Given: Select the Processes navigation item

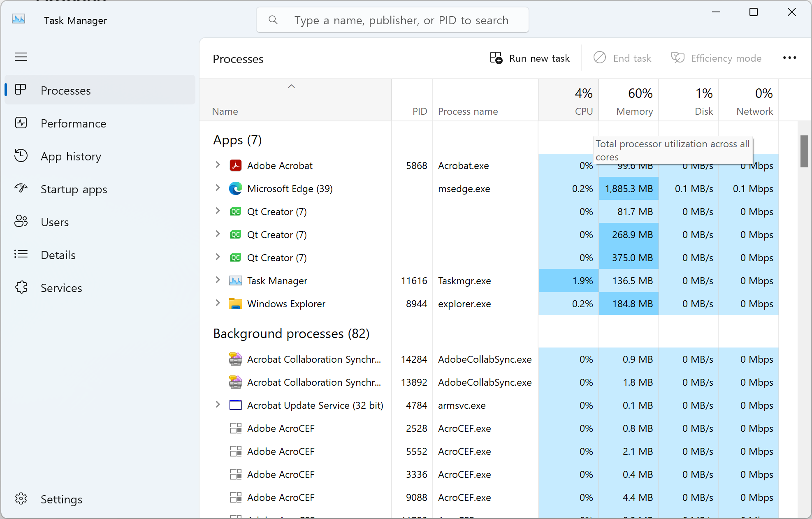Looking at the screenshot, I should [65, 90].
